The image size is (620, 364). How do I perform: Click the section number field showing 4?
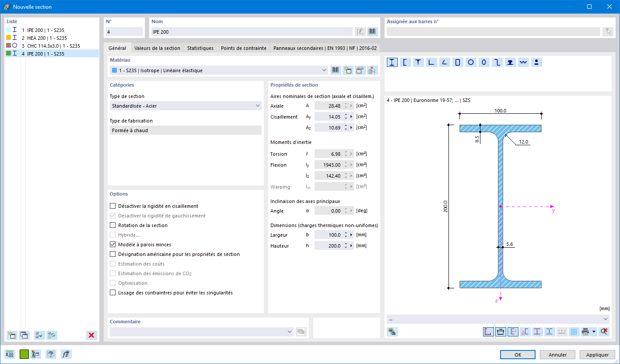pos(124,31)
